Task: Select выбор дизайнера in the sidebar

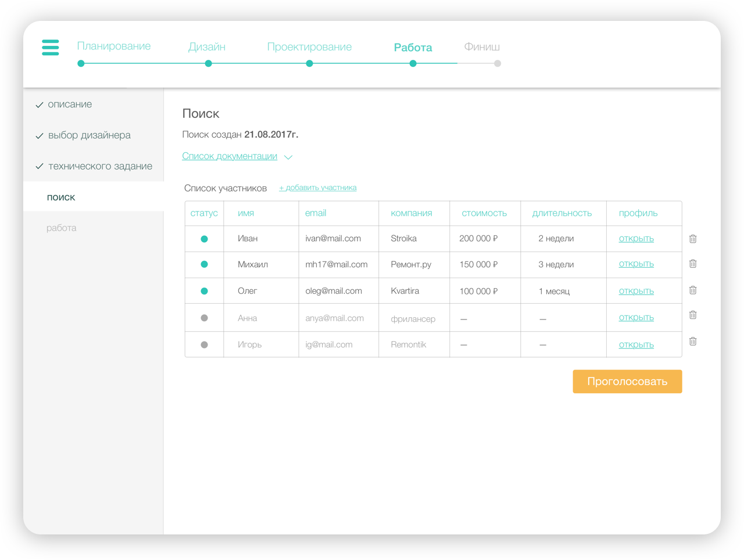Action: pyautogui.click(x=90, y=135)
